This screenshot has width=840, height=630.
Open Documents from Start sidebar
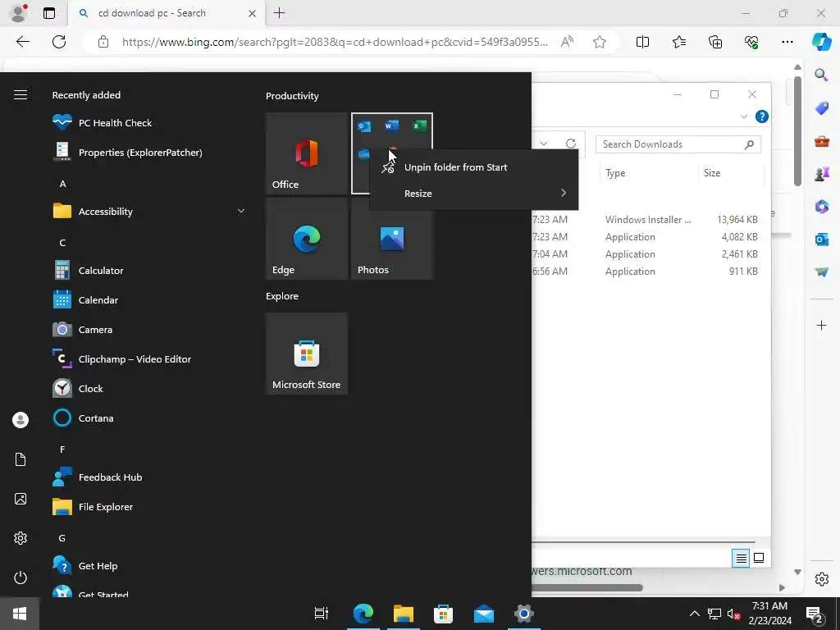[x=21, y=459]
